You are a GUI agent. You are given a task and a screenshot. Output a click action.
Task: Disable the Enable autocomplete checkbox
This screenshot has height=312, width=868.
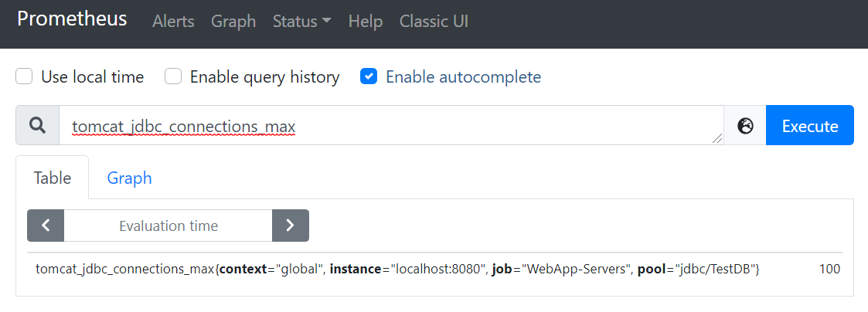[x=369, y=77]
